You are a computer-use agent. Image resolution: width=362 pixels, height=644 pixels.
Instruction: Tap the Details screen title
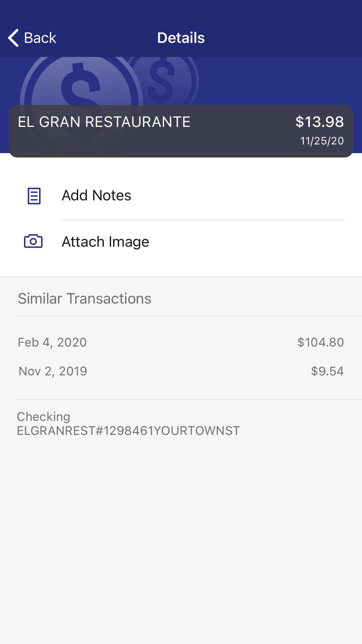click(181, 38)
